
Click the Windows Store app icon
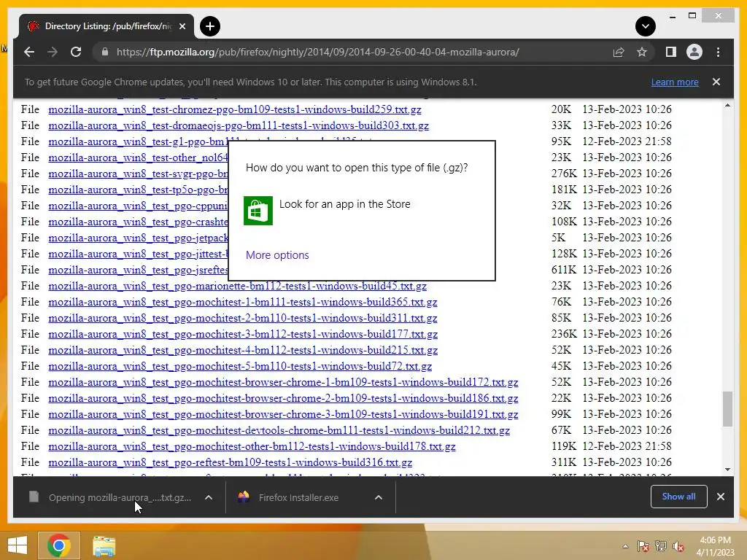click(258, 211)
